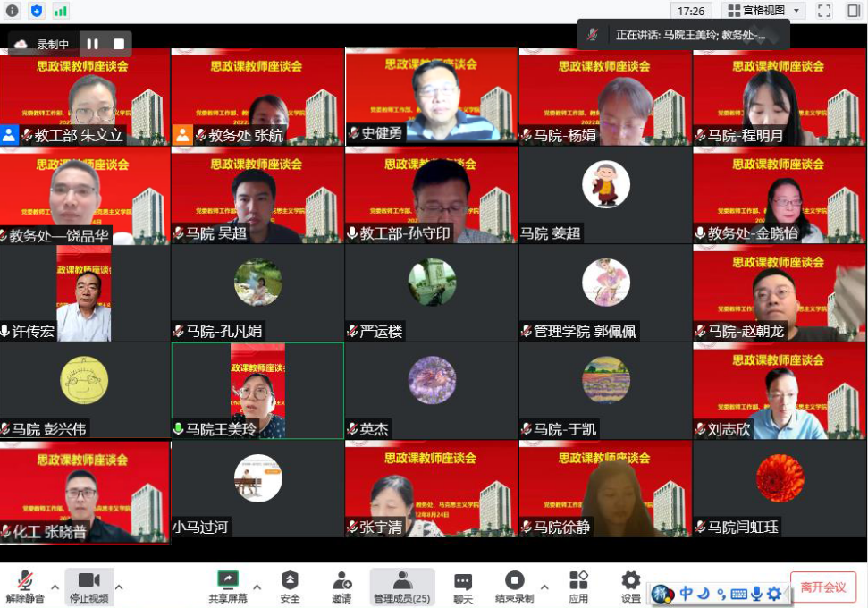Stop the recording with the square button
Image resolution: width=868 pixels, height=608 pixels.
[x=118, y=44]
